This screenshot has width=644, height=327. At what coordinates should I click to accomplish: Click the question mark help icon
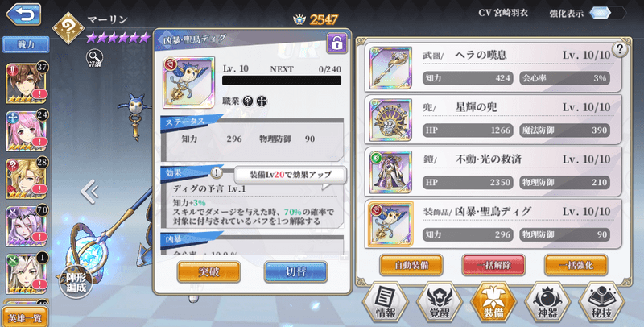tap(619, 49)
